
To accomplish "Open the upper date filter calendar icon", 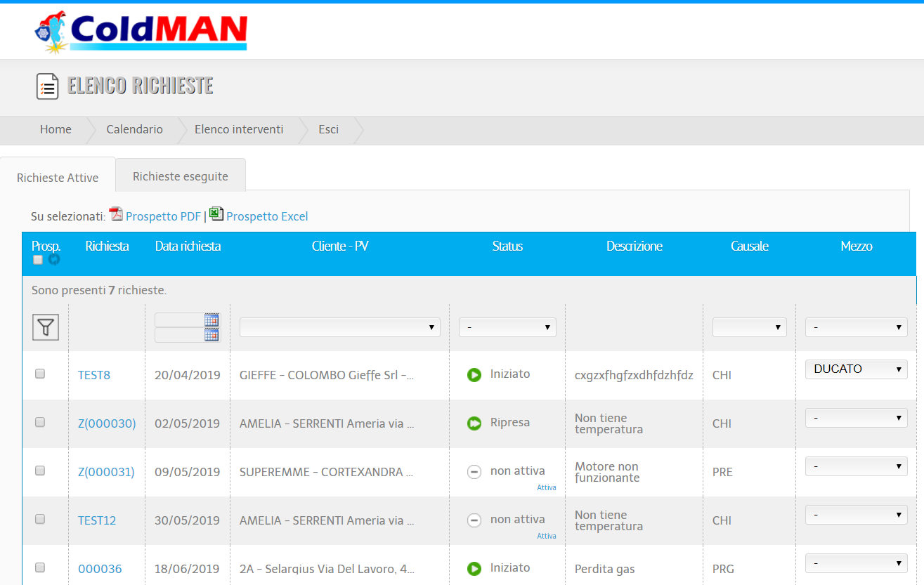I will pos(212,320).
